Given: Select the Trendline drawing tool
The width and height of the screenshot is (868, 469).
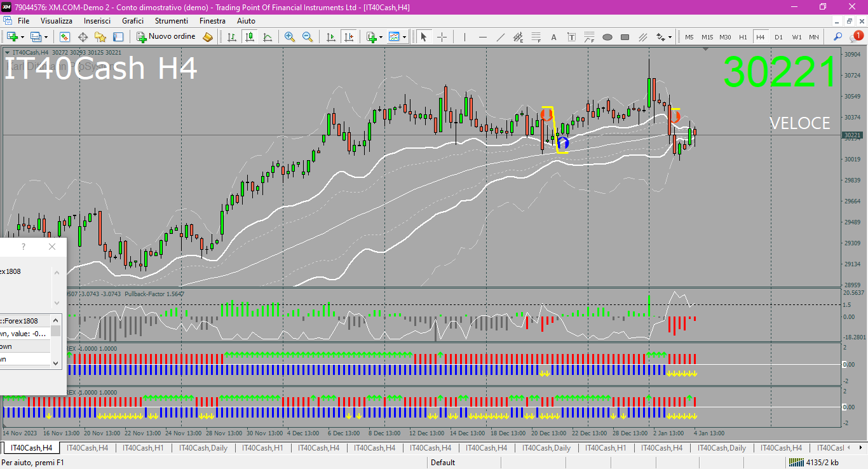Looking at the screenshot, I should (500, 37).
